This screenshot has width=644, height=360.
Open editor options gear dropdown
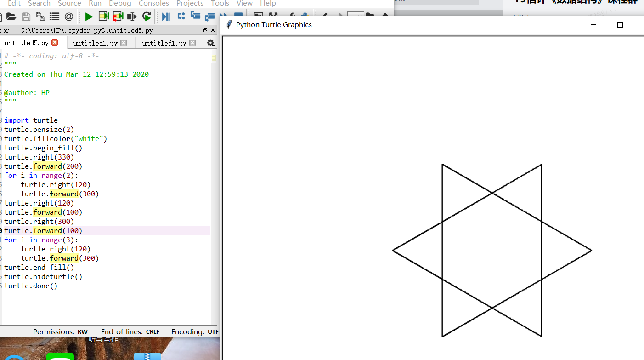[211, 43]
